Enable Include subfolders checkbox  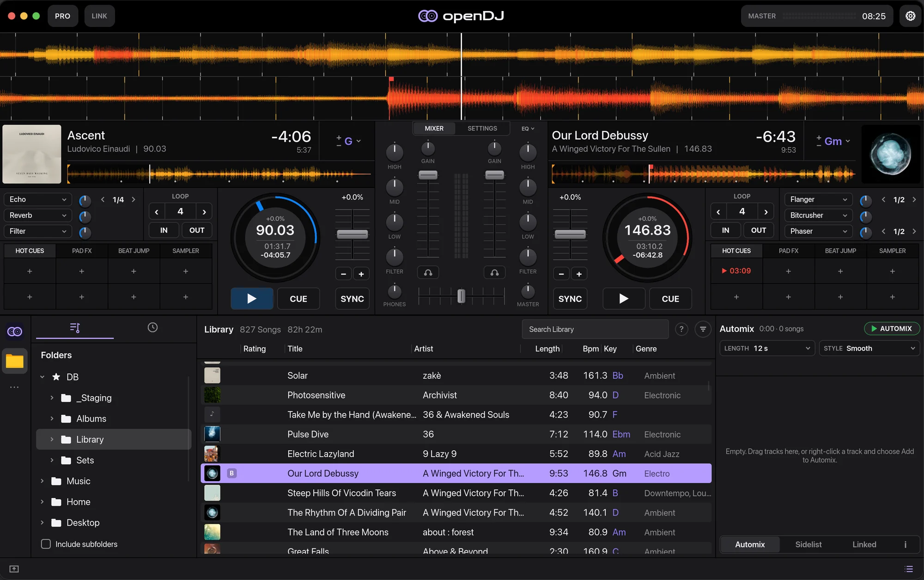click(46, 544)
